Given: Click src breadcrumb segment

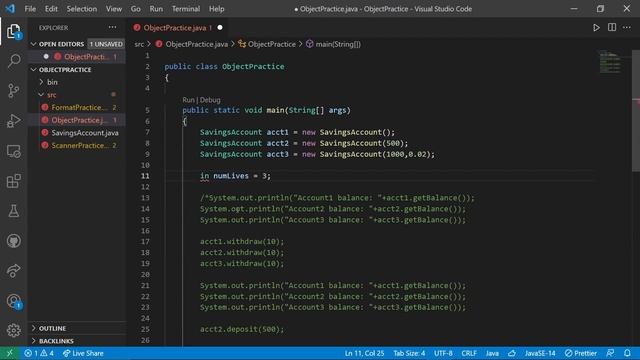Looking at the screenshot, I should (139, 44).
